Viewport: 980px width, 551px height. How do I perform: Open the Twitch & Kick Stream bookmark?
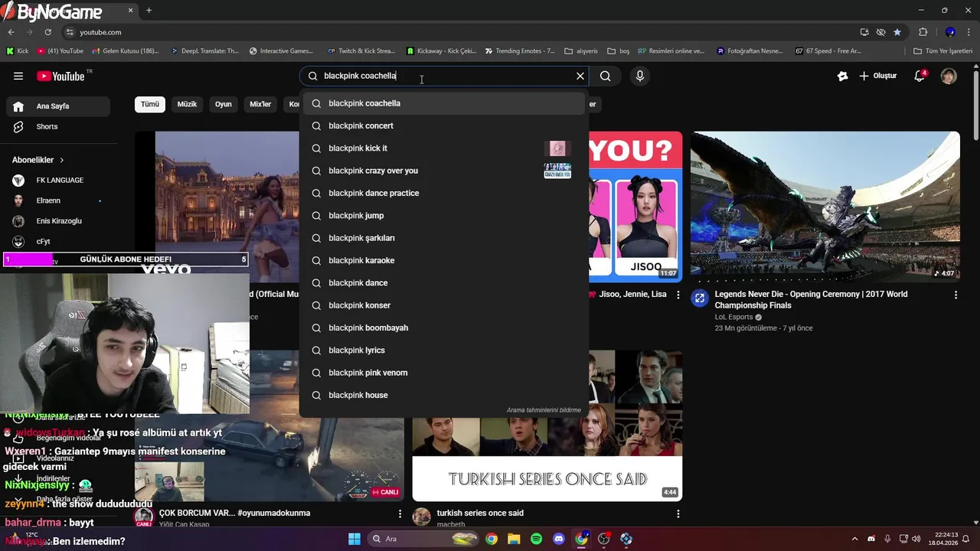click(x=361, y=51)
